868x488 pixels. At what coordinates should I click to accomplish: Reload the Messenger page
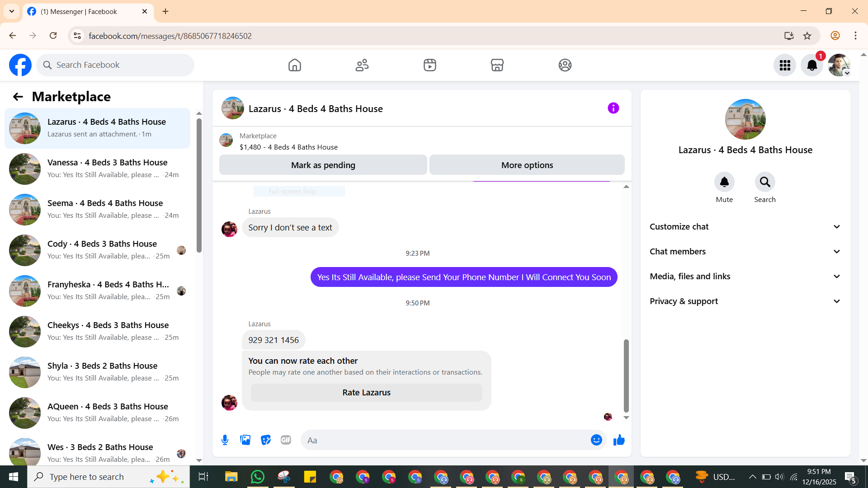[x=53, y=36]
